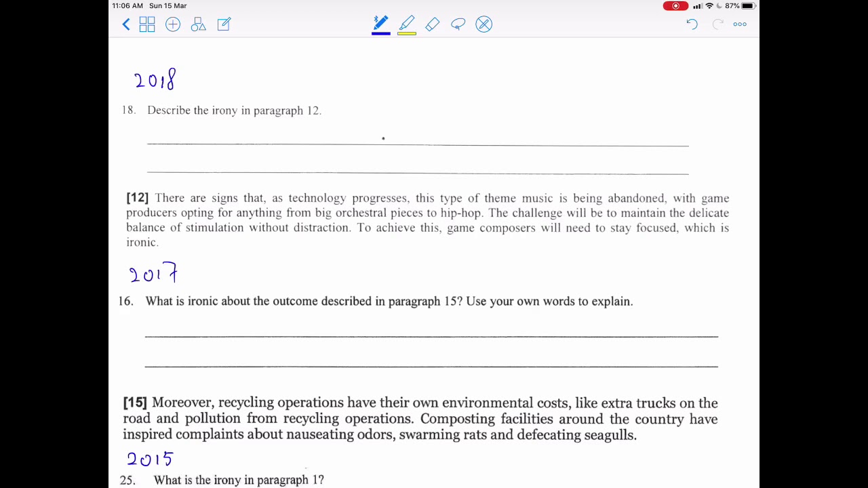Select the blue pen tool
This screenshot has height=488, width=868.
coord(381,24)
